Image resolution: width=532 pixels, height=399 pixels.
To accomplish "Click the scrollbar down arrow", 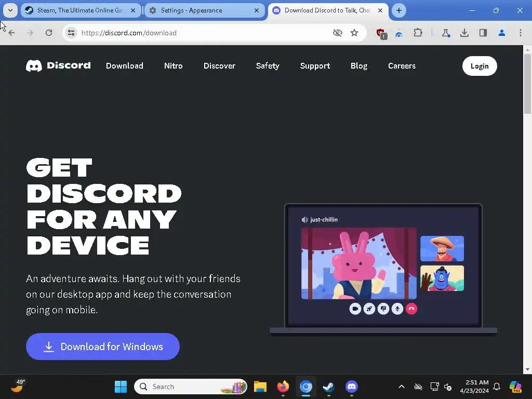I will (x=527, y=369).
